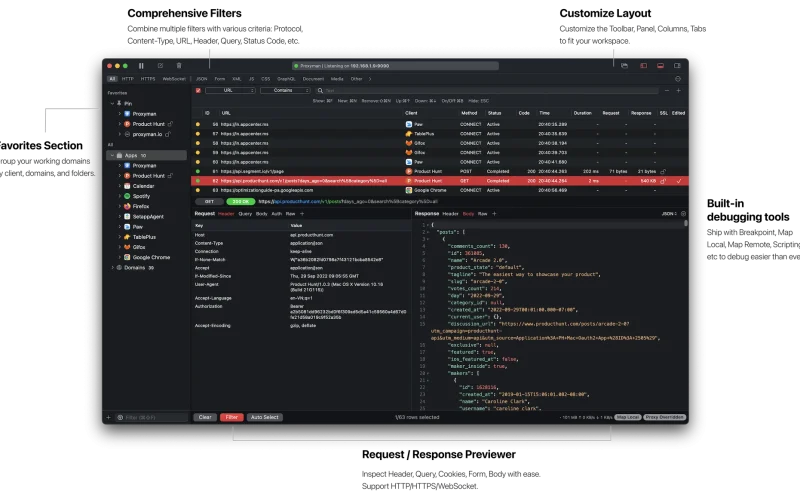The image size is (800, 500).
Task: Filter by GraphQL tab
Action: pos(286,79)
